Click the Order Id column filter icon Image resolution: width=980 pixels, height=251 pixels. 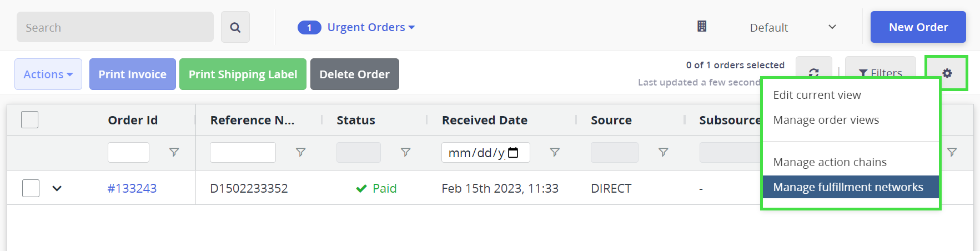[x=174, y=152]
